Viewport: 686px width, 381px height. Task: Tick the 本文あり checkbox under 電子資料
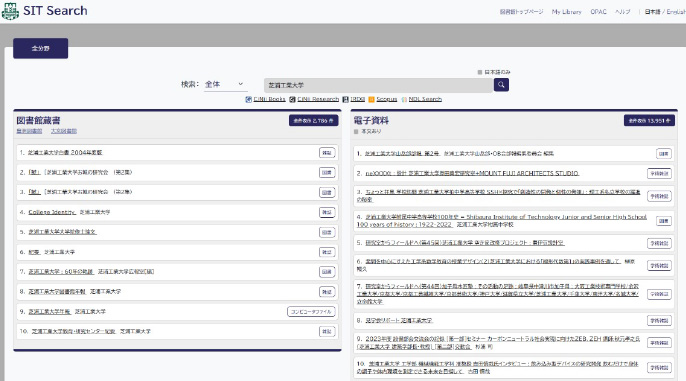[356, 131]
